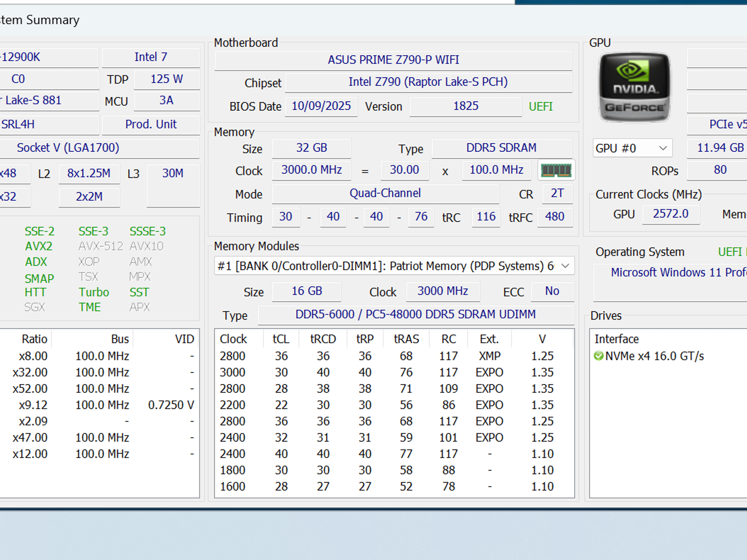Click the Turbo feature label
The width and height of the screenshot is (747, 560).
[94, 292]
